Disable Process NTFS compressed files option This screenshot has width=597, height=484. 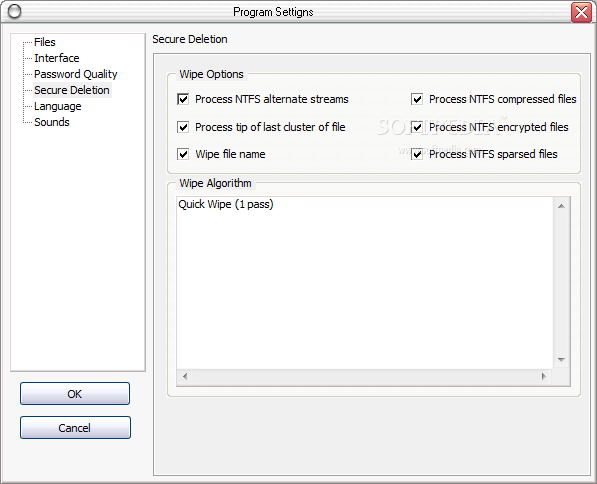[x=417, y=99]
